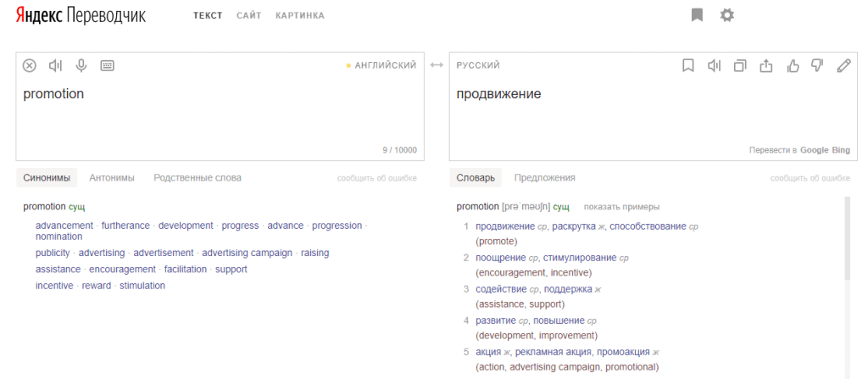Select the synonym incentive
Screen dimensions: 868x379
pos(54,286)
